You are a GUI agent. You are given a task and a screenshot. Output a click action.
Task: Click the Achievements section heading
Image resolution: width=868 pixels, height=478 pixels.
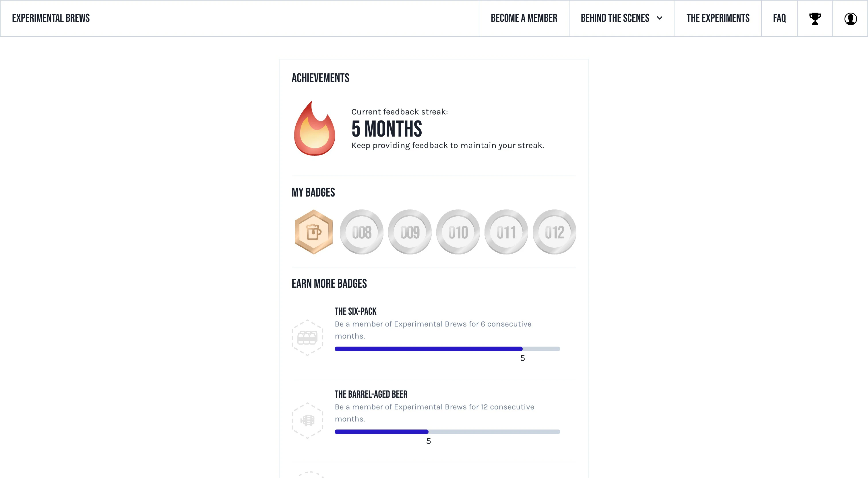(320, 78)
